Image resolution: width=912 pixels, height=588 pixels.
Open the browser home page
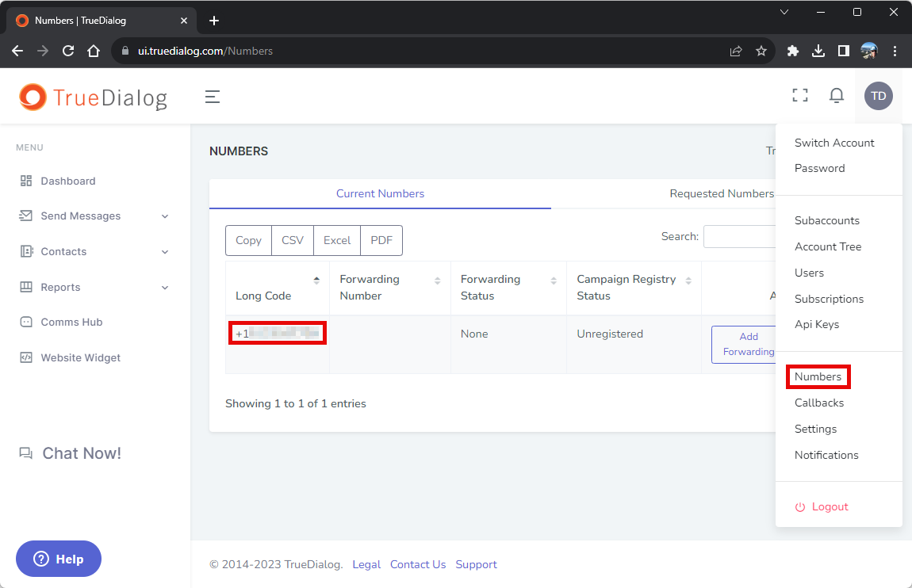(93, 52)
